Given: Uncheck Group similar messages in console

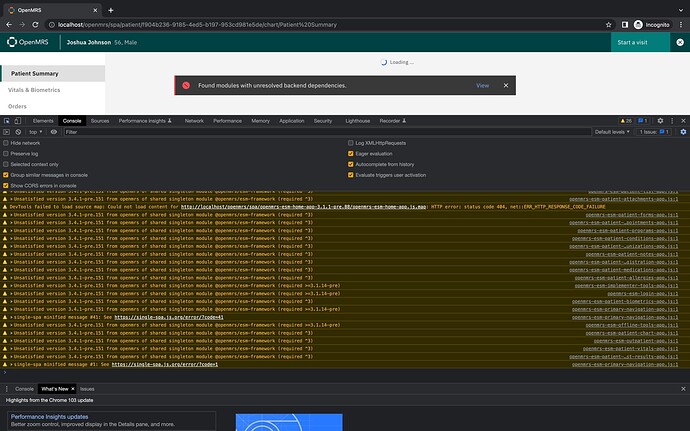Looking at the screenshot, I should click(x=6, y=175).
